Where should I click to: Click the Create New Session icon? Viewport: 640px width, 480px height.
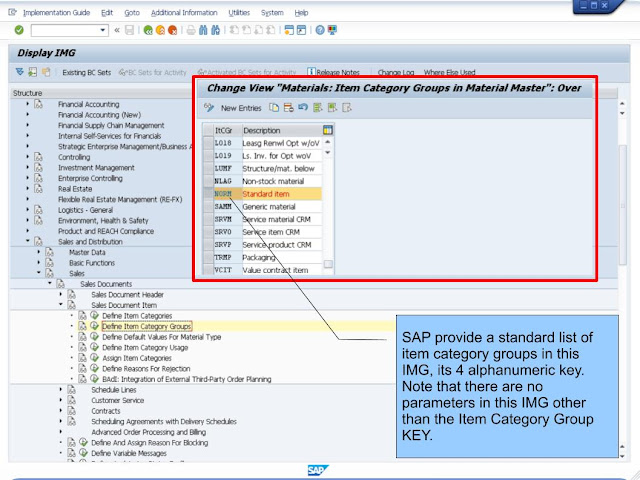click(289, 30)
